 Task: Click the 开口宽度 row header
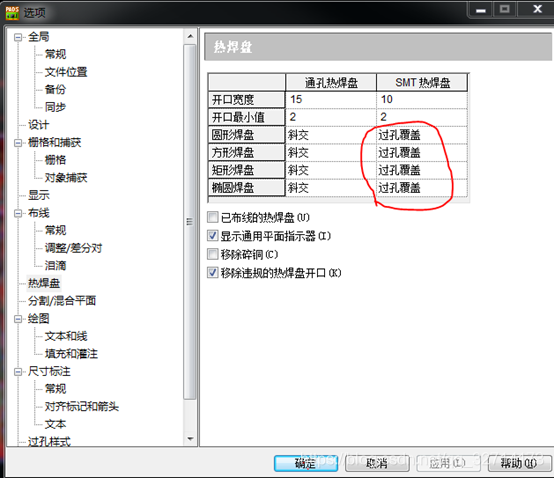click(x=247, y=100)
